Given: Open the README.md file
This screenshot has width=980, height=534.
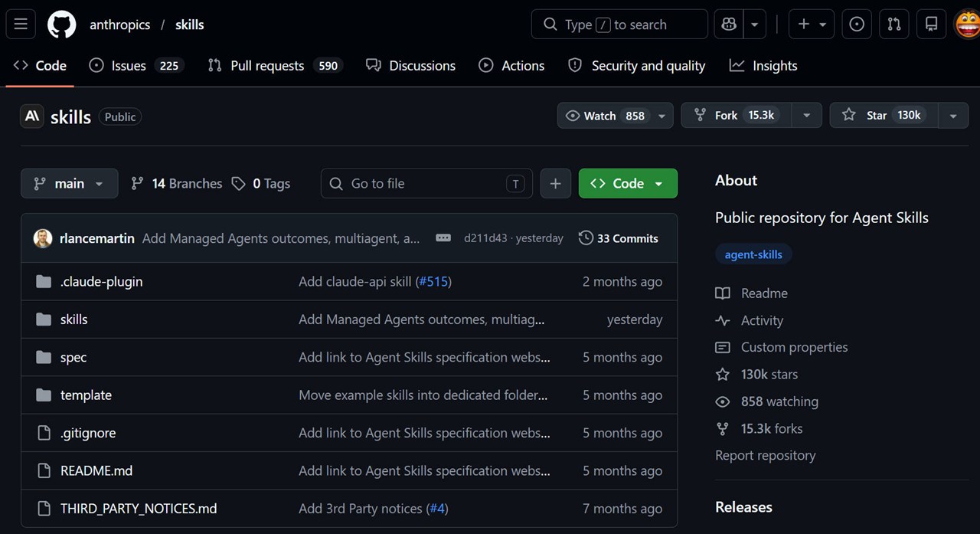Looking at the screenshot, I should click(96, 470).
